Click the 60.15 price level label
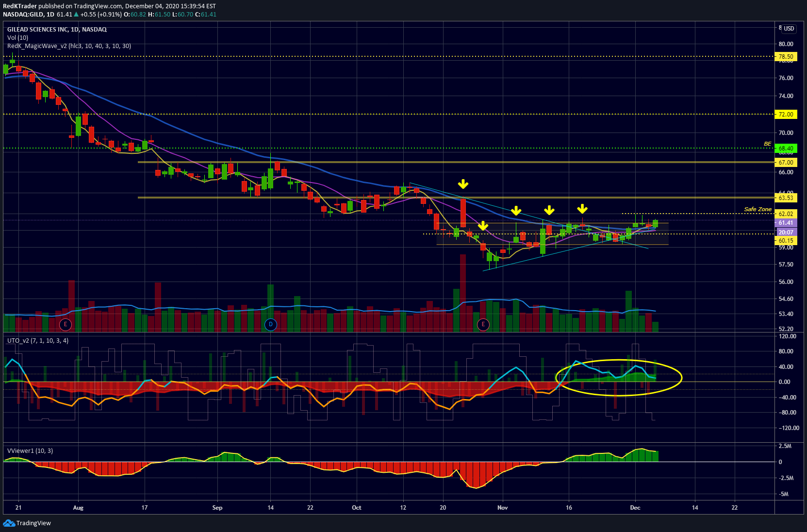The height and width of the screenshot is (532, 807). (786, 241)
